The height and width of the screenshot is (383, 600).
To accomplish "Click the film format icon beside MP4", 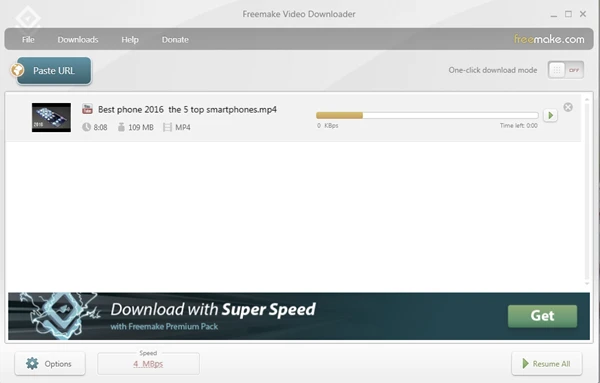I will [x=167, y=127].
